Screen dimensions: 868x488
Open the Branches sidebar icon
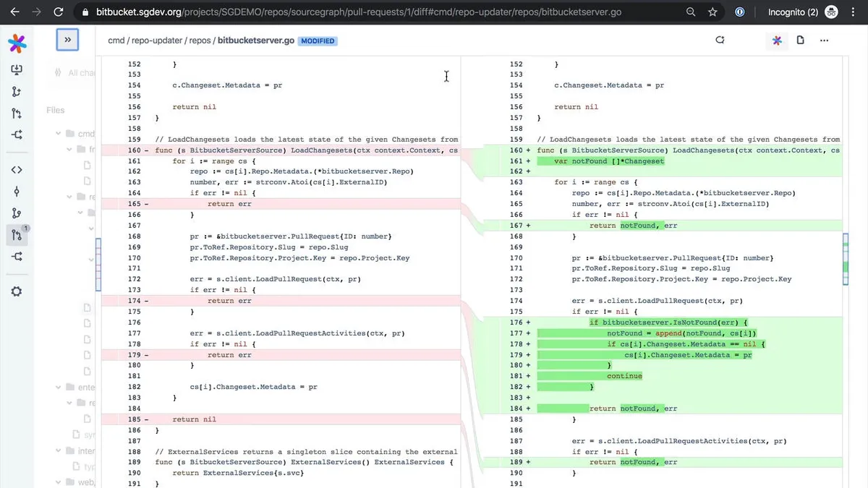click(x=17, y=213)
